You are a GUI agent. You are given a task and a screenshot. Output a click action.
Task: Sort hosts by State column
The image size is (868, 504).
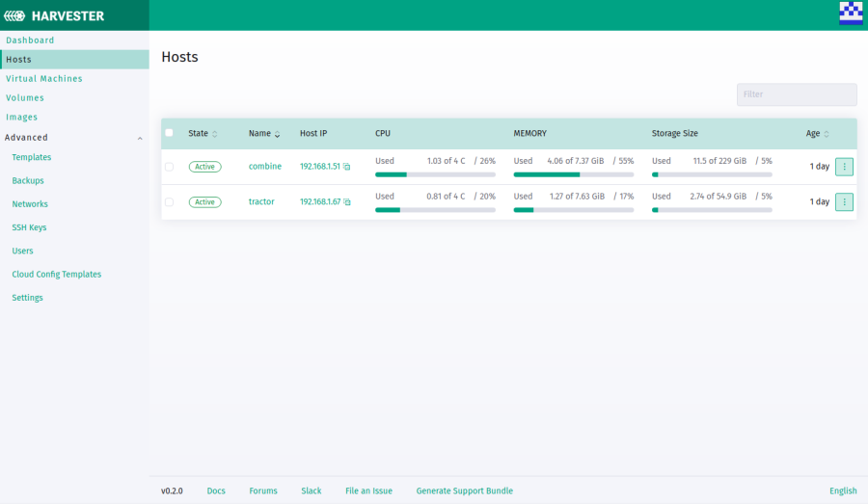point(215,134)
